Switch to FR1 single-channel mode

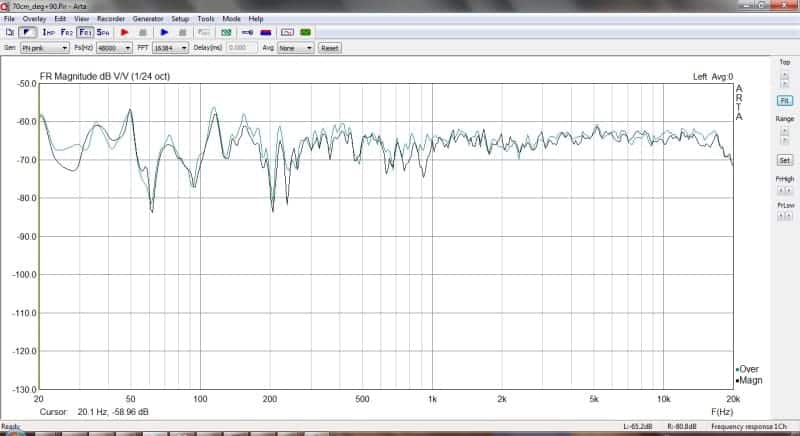[x=85, y=32]
